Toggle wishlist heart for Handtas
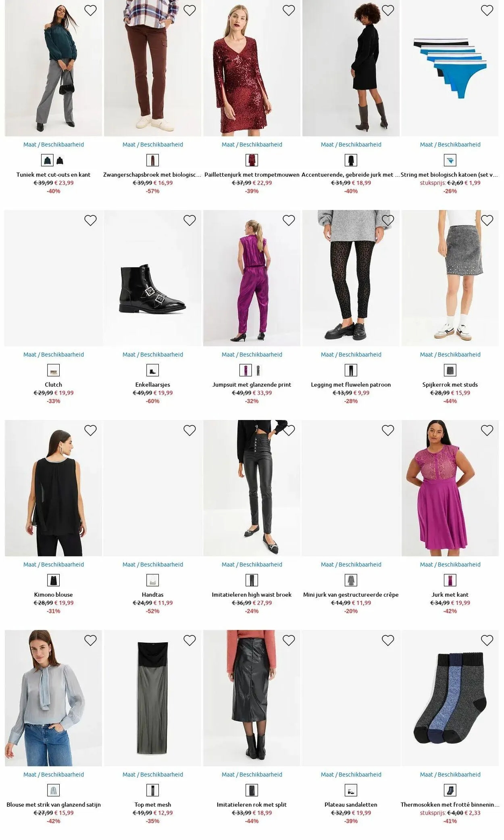Image resolution: width=504 pixels, height=840 pixels. [x=190, y=430]
